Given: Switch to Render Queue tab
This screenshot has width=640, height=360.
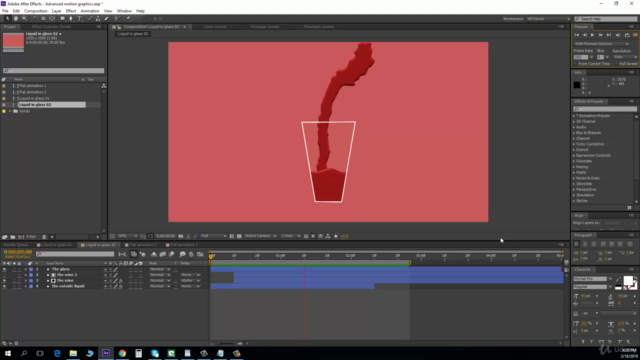Looking at the screenshot, I should pyautogui.click(x=16, y=245).
